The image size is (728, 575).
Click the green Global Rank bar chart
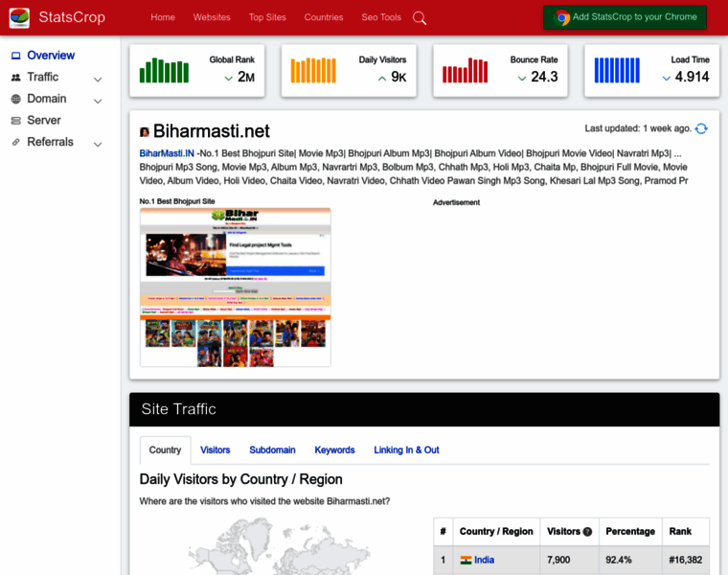(164, 71)
